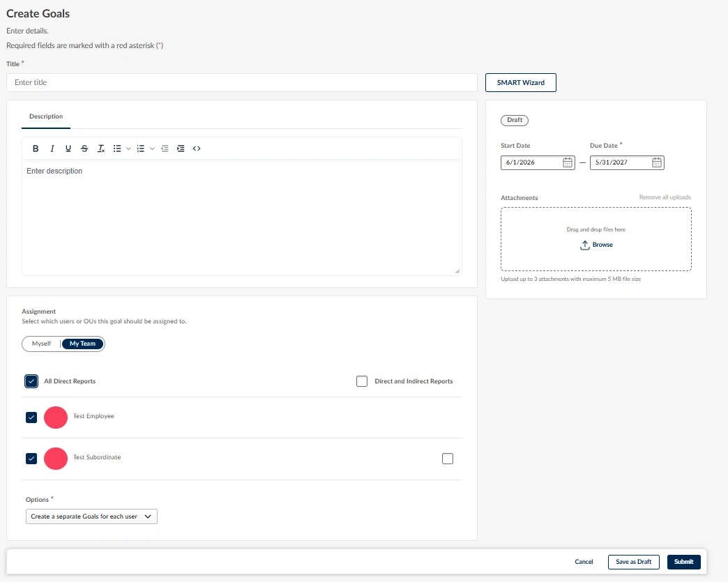
Task: Toggle All Direct Reports checkbox
Action: 31,381
